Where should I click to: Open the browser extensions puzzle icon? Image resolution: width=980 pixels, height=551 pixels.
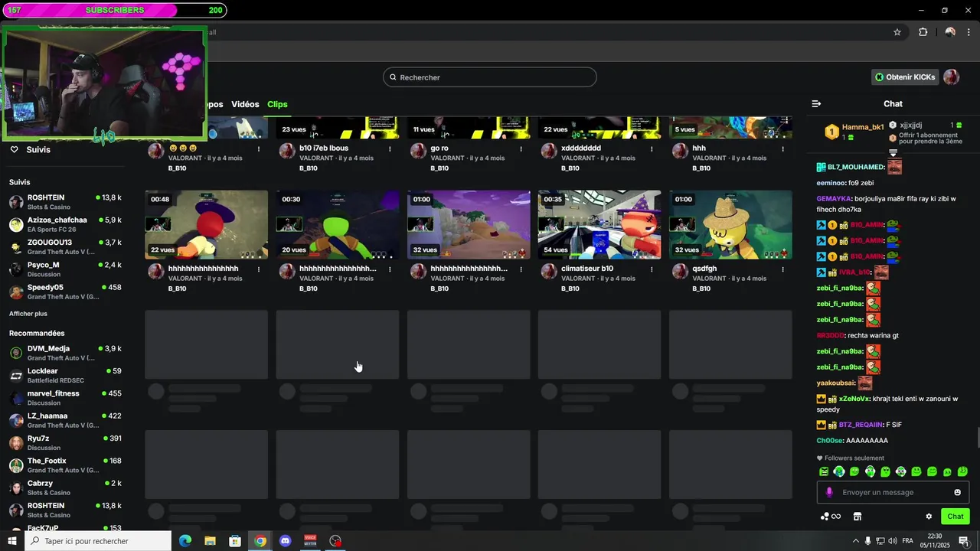click(x=923, y=32)
